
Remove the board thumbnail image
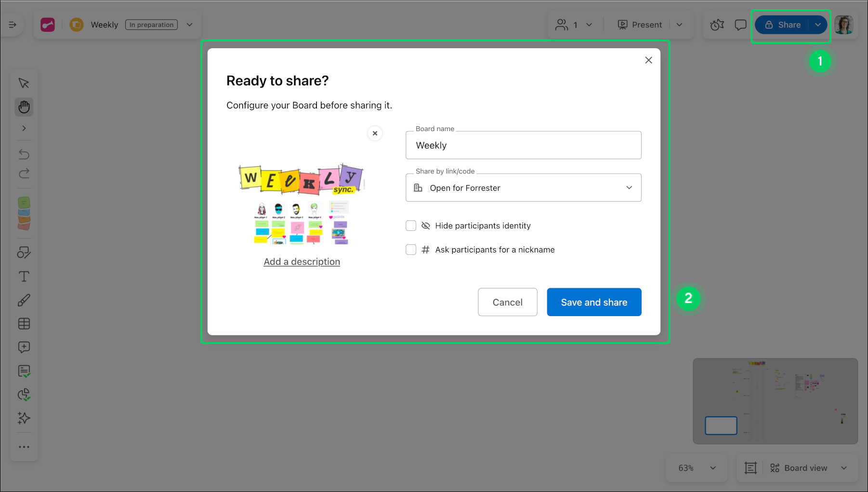point(375,133)
